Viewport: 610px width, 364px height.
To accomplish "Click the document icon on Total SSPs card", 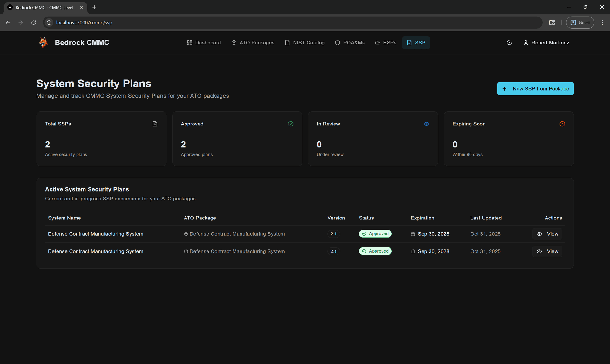I will (155, 124).
